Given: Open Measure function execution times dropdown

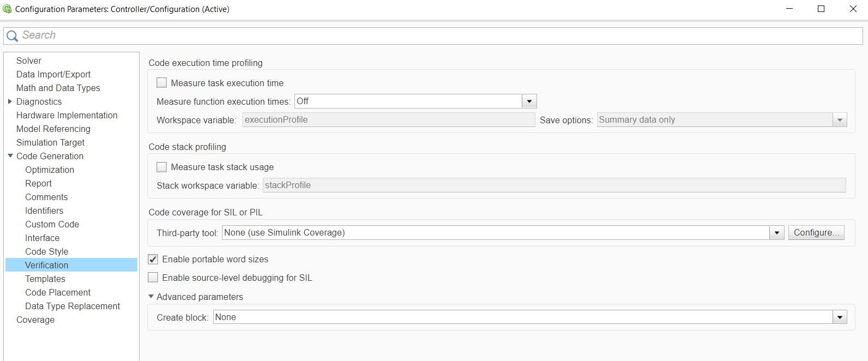Looking at the screenshot, I should [x=529, y=101].
